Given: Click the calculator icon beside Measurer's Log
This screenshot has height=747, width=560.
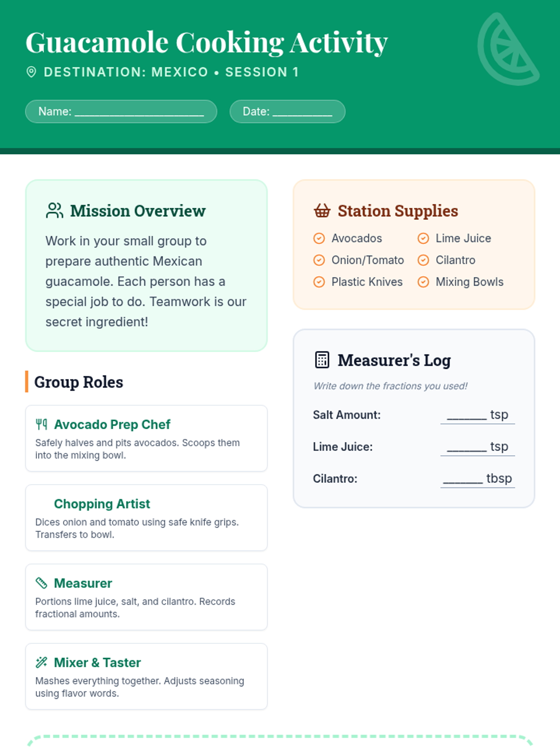Looking at the screenshot, I should 322,360.
